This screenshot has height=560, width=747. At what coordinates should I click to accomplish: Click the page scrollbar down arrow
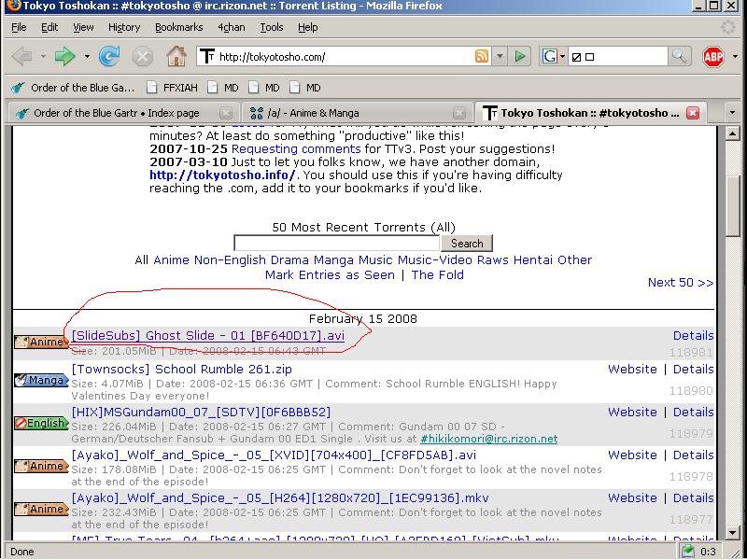pyautogui.click(x=733, y=532)
